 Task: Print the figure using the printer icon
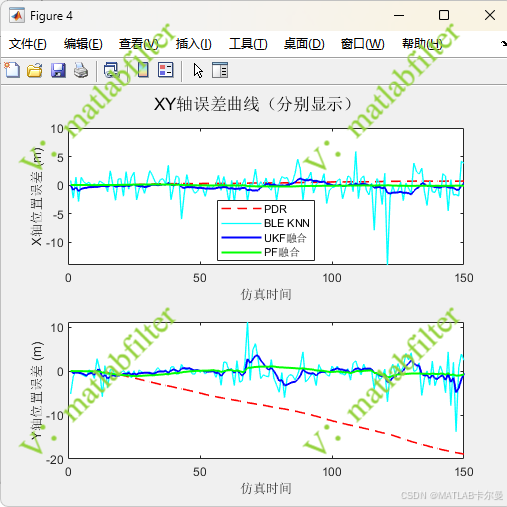click(x=81, y=70)
